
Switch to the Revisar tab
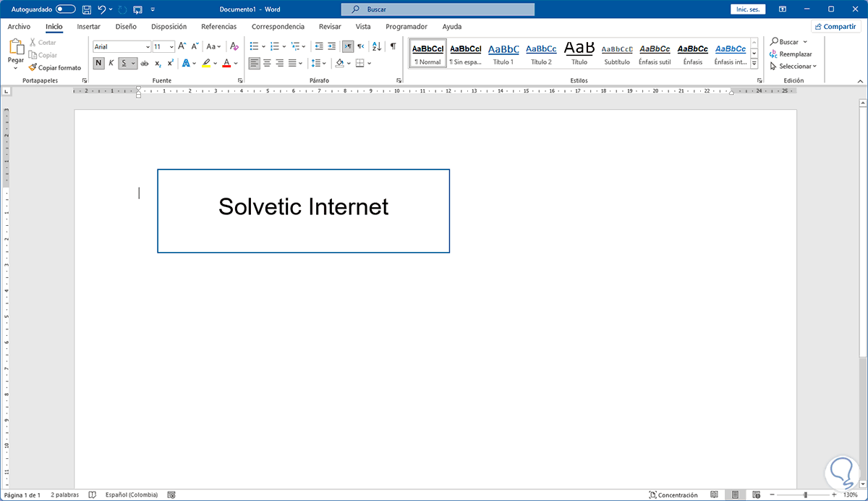330,27
